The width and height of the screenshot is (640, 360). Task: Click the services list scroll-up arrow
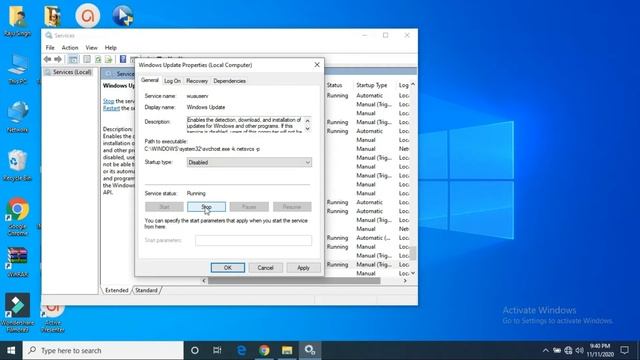[x=413, y=84]
